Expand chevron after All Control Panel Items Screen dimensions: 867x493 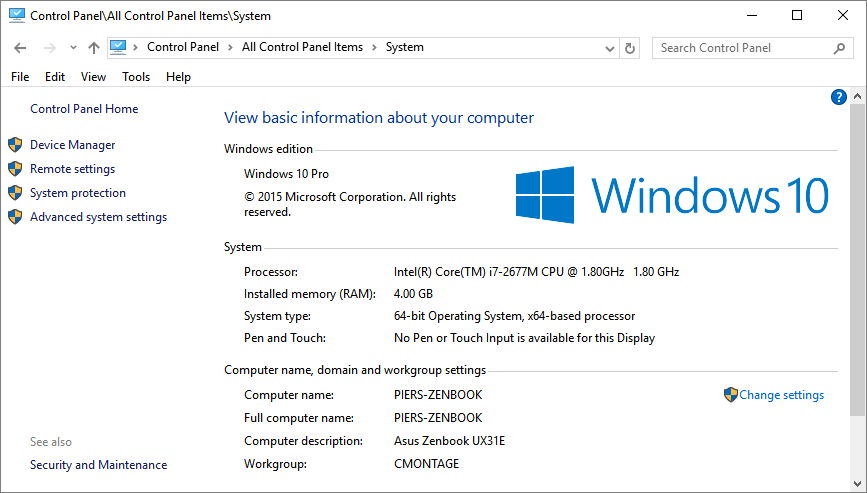374,48
